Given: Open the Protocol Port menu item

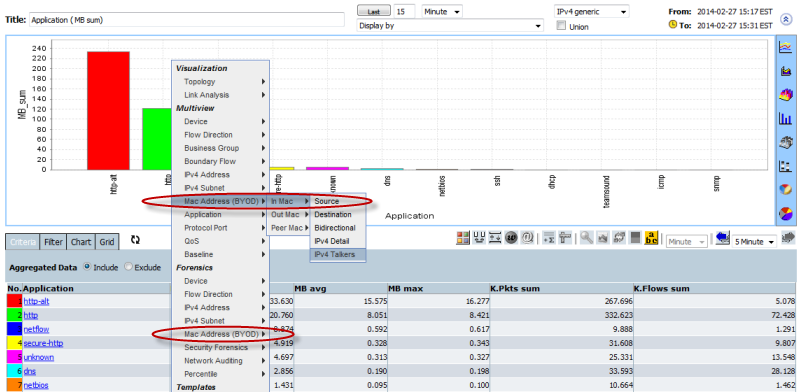Looking at the screenshot, I should [220, 228].
